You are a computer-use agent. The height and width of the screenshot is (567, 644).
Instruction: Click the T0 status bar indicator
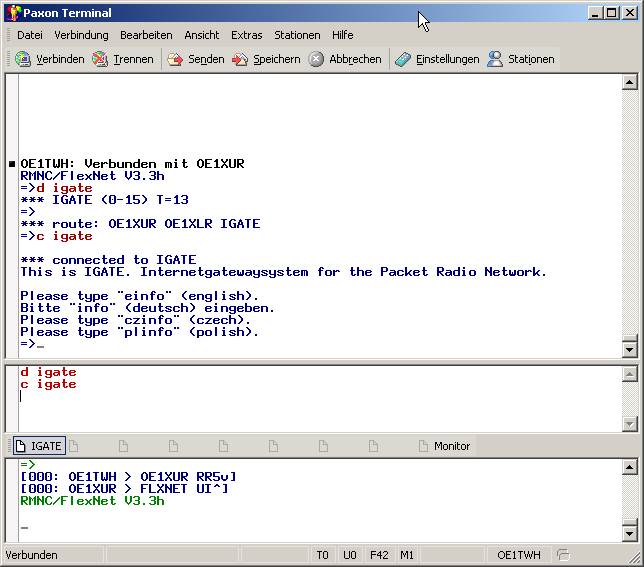322,555
